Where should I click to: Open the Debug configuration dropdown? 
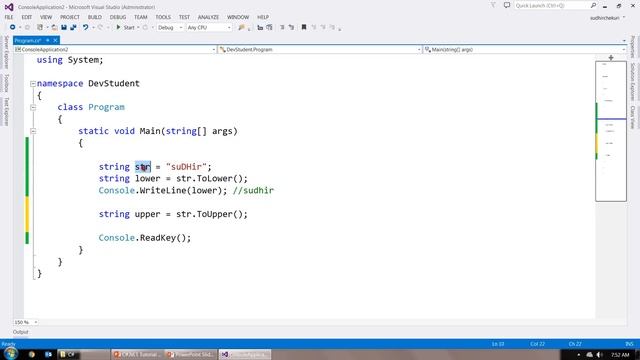(x=170, y=27)
